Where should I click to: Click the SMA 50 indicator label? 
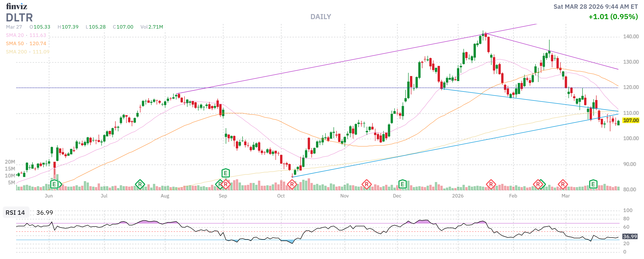[15, 44]
